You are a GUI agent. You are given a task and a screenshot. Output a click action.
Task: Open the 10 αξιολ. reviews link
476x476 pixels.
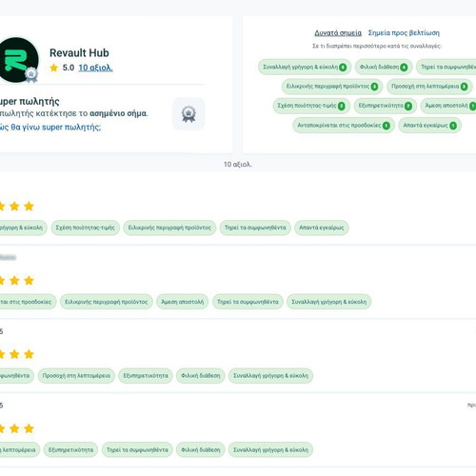pos(95,68)
